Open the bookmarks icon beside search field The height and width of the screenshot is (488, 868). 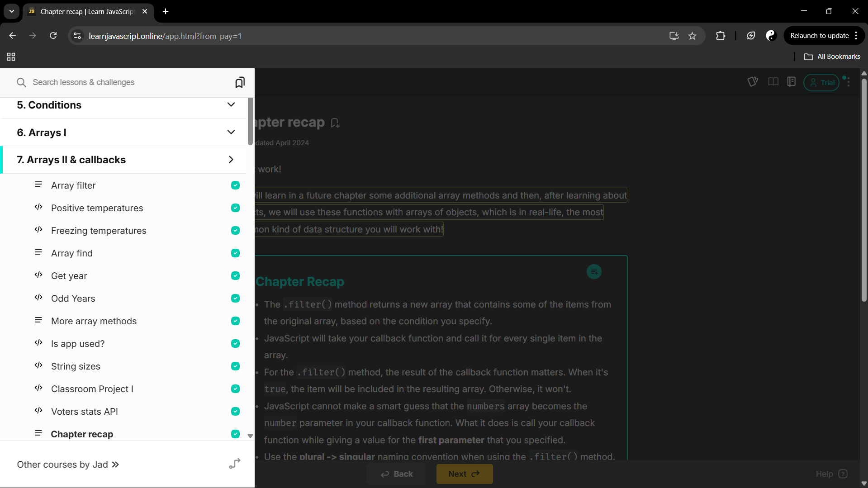point(240,82)
